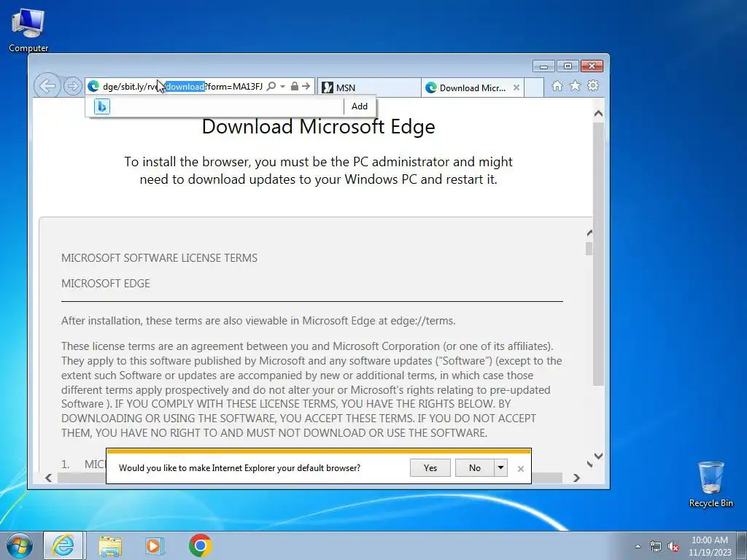Image resolution: width=747 pixels, height=560 pixels.
Task: Go forward with the browser Forward arrow
Action: tap(72, 86)
